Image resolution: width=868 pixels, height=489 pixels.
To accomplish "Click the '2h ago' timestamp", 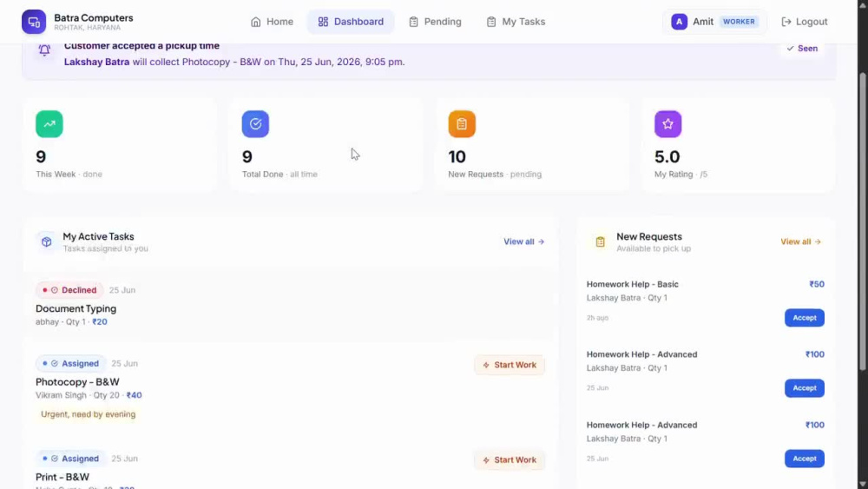I will pos(597,318).
